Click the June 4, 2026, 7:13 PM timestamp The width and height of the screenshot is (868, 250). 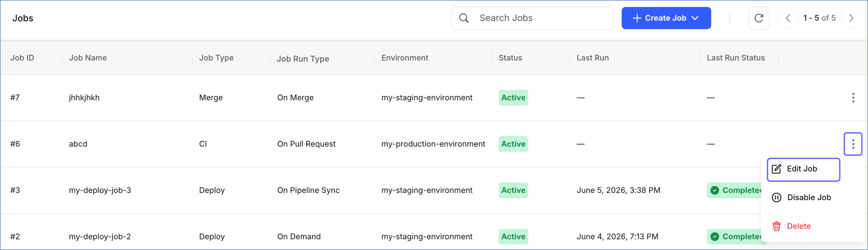[618, 237]
